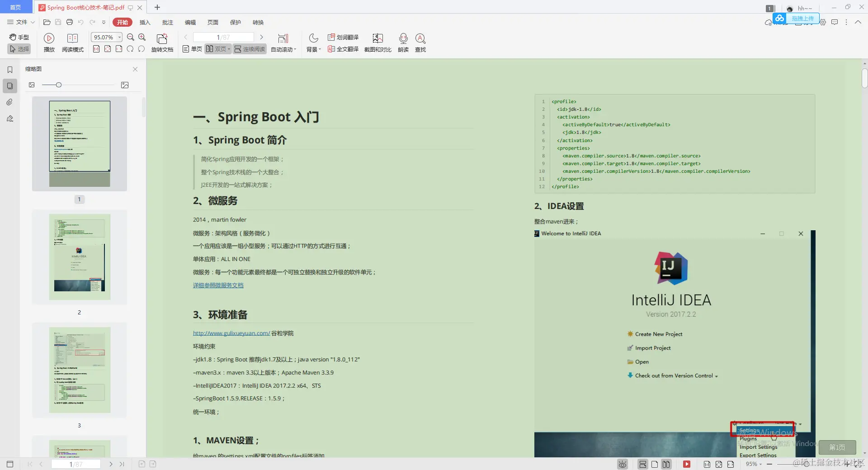Screen dimensions: 868x470
Task: Toggle eye protection mode in status bar
Action: 623,464
